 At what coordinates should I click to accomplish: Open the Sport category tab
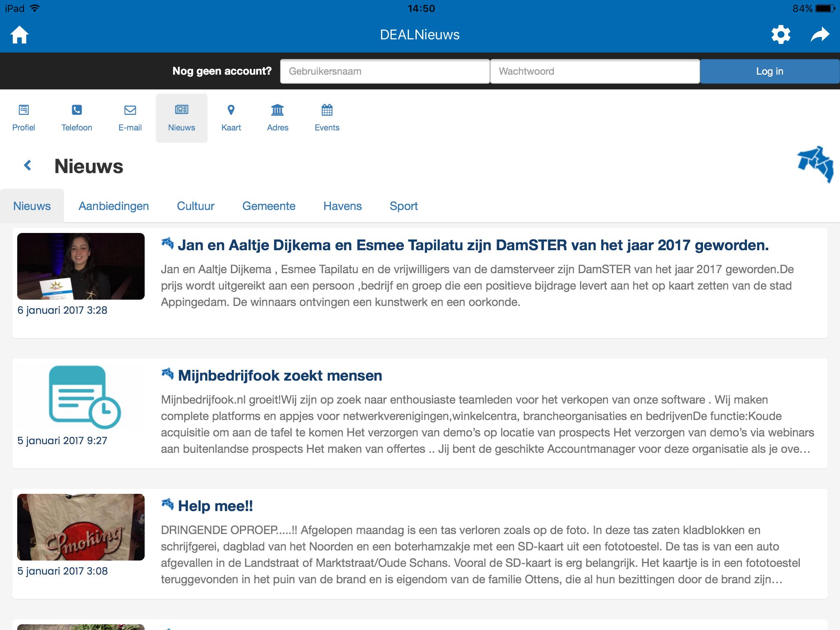coord(403,205)
